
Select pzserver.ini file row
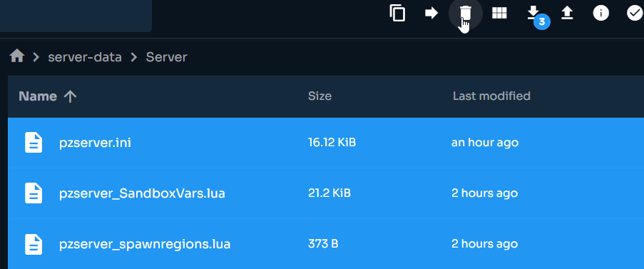tap(326, 143)
